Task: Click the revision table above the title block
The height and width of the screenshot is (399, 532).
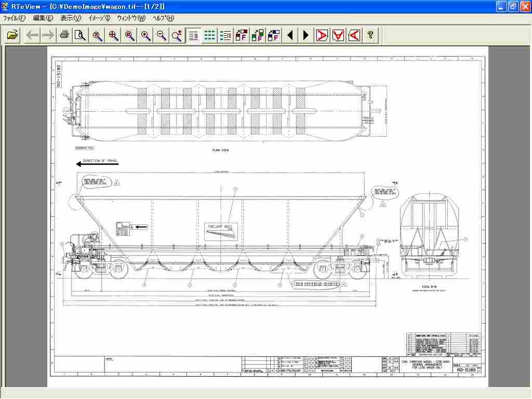Action: (444, 344)
